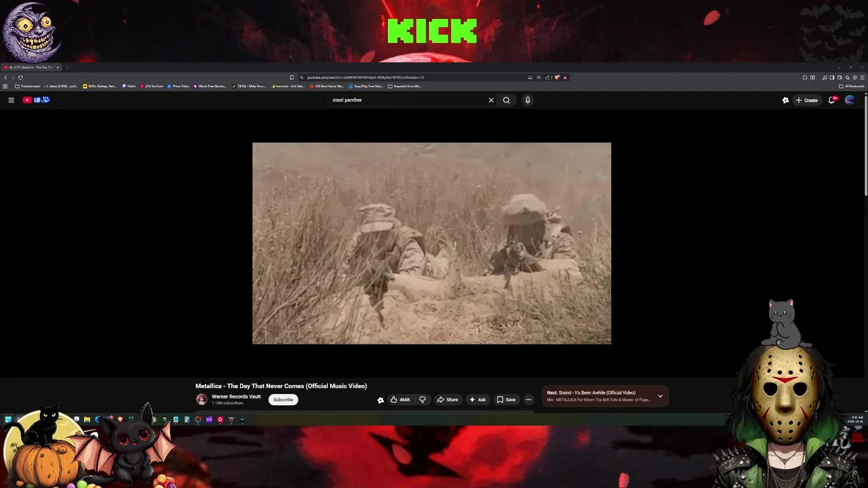Open kenmiee Kick Stats bookmark
This screenshot has width=868, height=488.
(288, 86)
